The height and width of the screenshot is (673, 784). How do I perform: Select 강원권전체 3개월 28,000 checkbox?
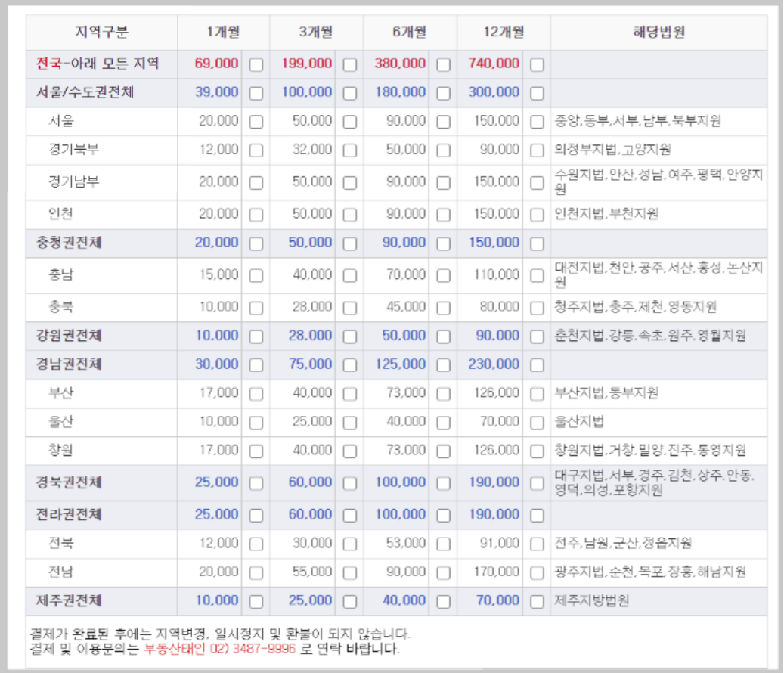coord(350,336)
